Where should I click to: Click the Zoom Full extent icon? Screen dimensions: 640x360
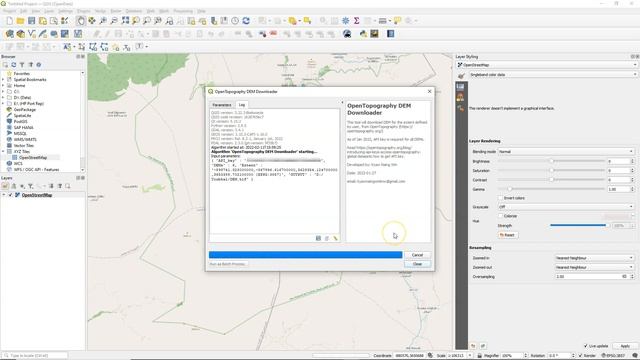pos(125,21)
